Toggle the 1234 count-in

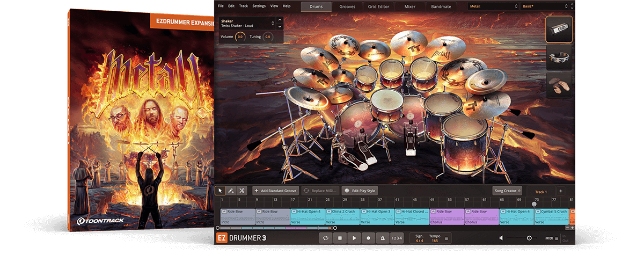(x=396, y=238)
